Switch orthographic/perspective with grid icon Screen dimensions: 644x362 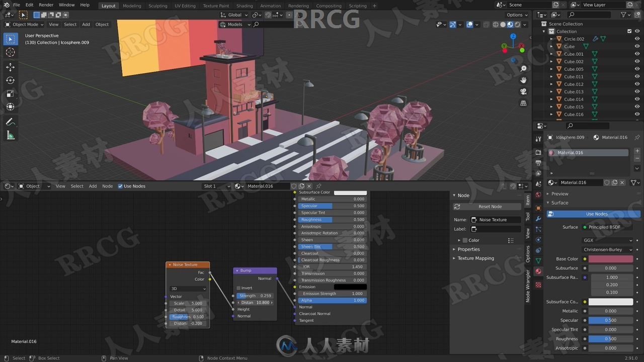click(523, 103)
